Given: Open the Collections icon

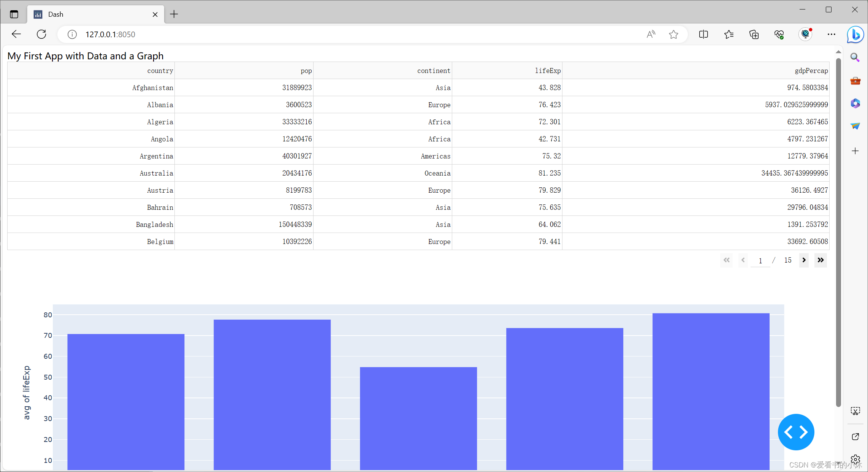Looking at the screenshot, I should [754, 35].
